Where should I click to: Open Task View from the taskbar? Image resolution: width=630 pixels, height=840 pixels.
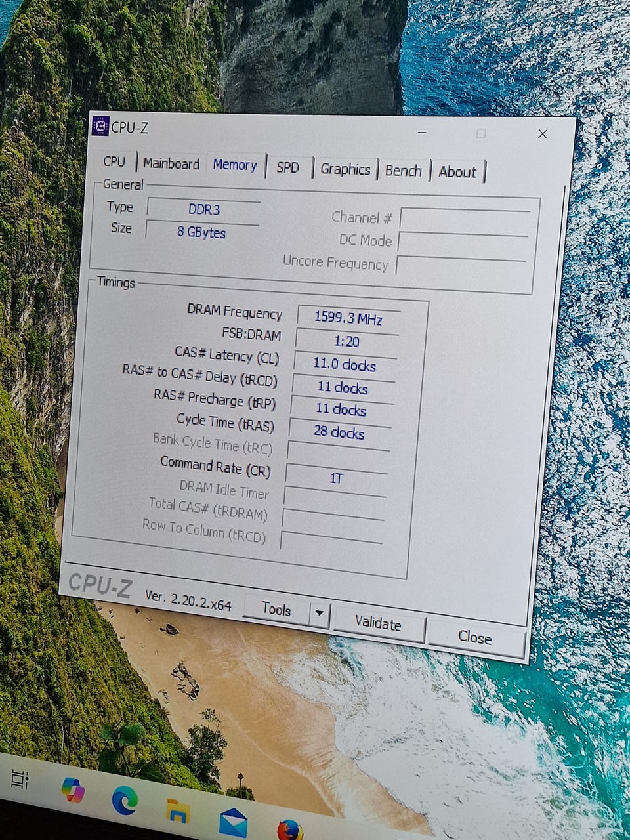tap(20, 780)
